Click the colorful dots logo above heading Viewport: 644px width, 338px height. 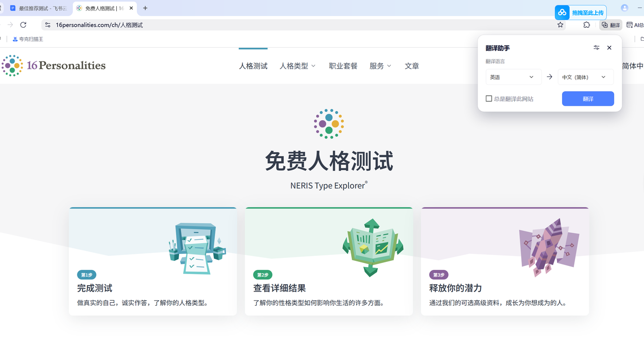click(x=329, y=123)
